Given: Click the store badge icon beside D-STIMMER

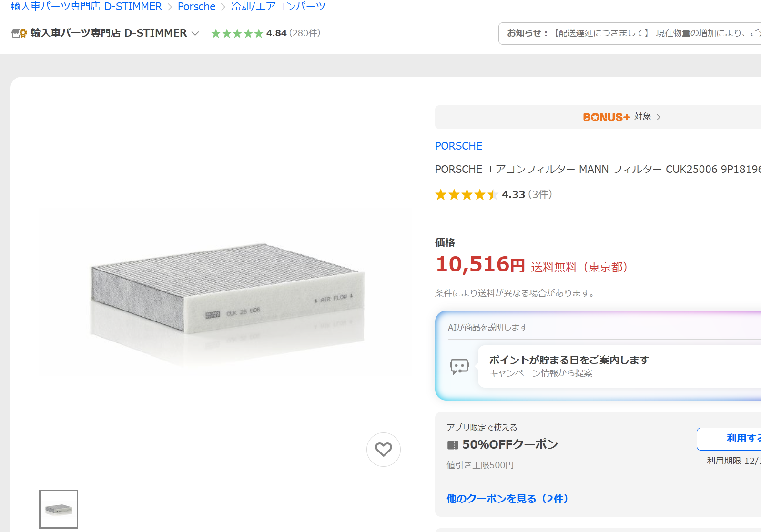Looking at the screenshot, I should 19,33.
